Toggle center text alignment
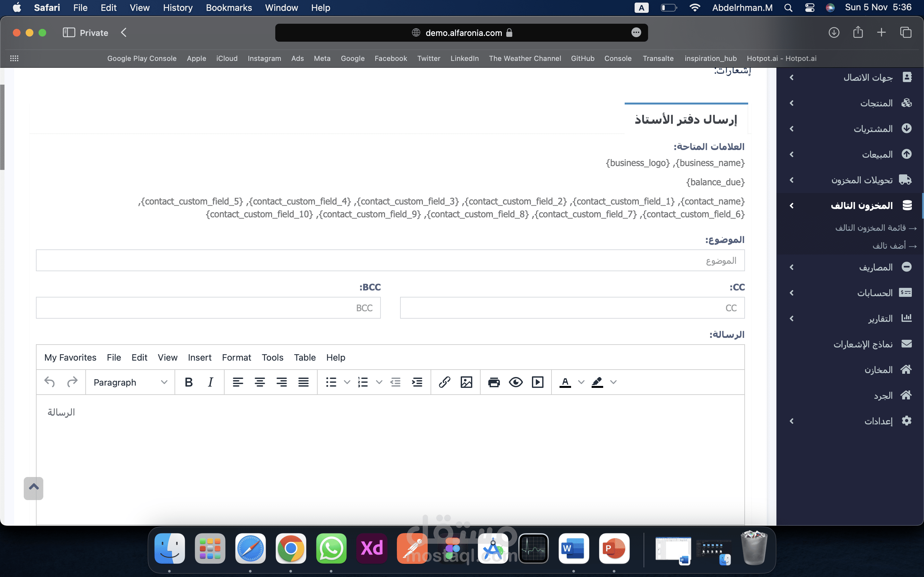 click(260, 382)
